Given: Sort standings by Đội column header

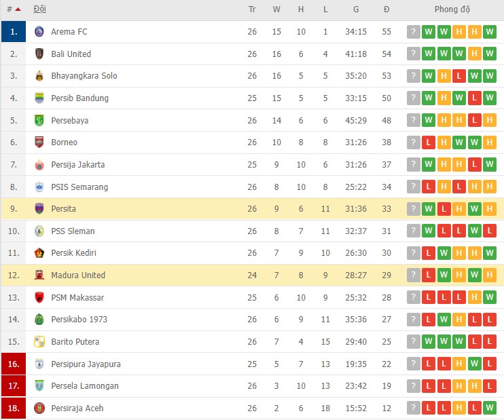Looking at the screenshot, I should coord(40,9).
